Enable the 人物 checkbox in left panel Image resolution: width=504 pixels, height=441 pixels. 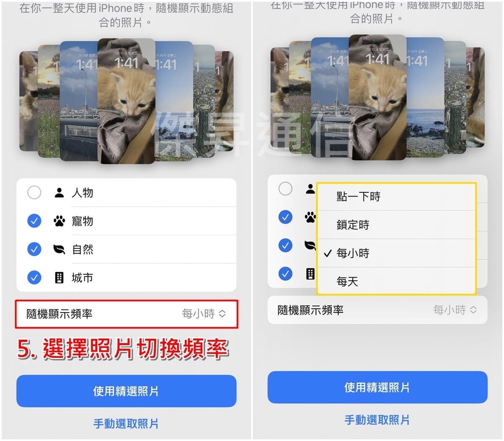(34, 193)
